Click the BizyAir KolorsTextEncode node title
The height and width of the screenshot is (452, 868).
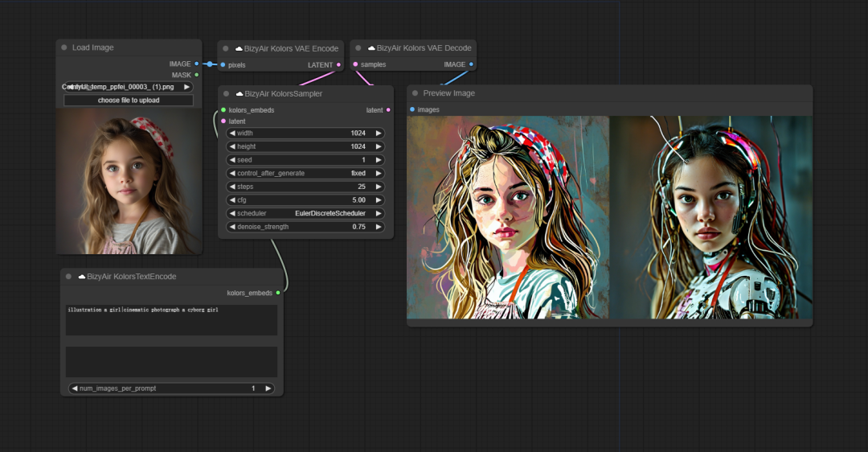pyautogui.click(x=132, y=277)
